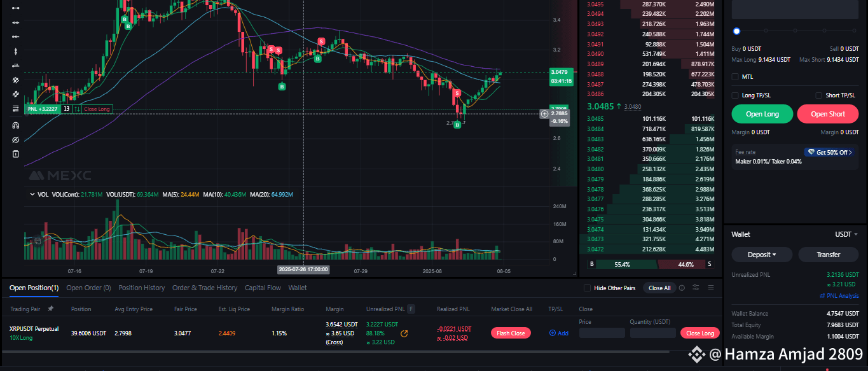Click the orange share icon beside Unrealized PNL

pyautogui.click(x=404, y=333)
